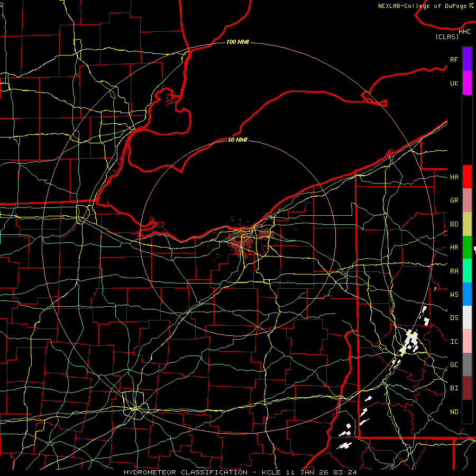Click the HA red legend swatch

[x=467, y=177]
